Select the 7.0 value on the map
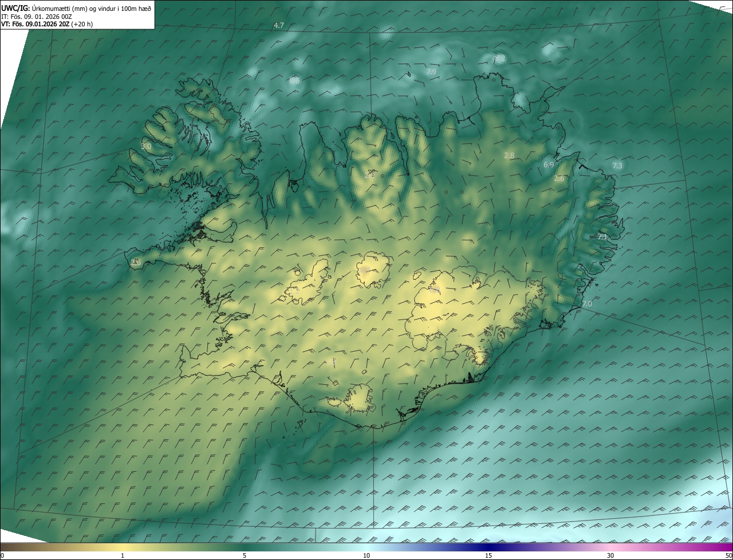733x560 pixels. click(x=587, y=304)
